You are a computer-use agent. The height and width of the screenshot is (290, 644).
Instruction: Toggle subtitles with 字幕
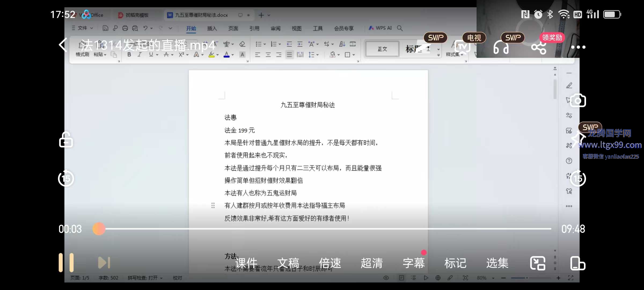[414, 263]
